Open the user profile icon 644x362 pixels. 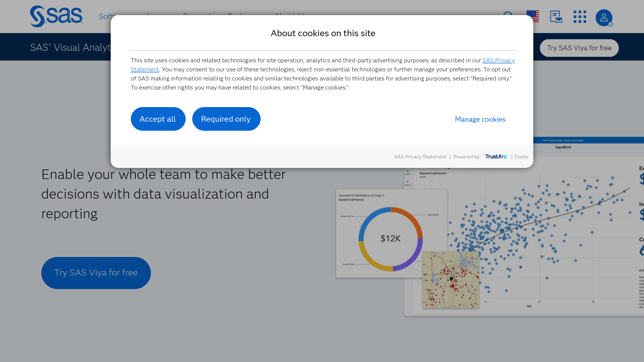pyautogui.click(x=604, y=18)
